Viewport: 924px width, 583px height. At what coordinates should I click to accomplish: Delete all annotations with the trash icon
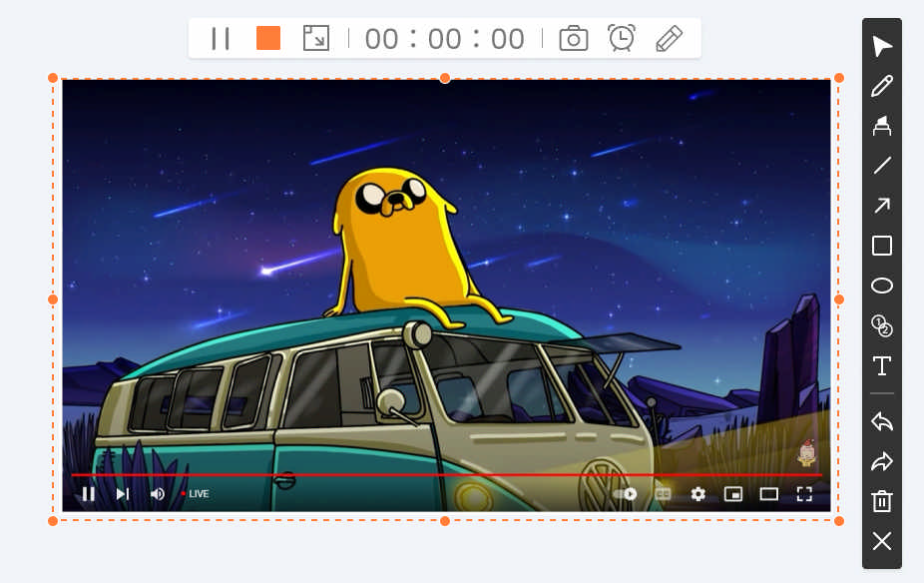tap(882, 501)
